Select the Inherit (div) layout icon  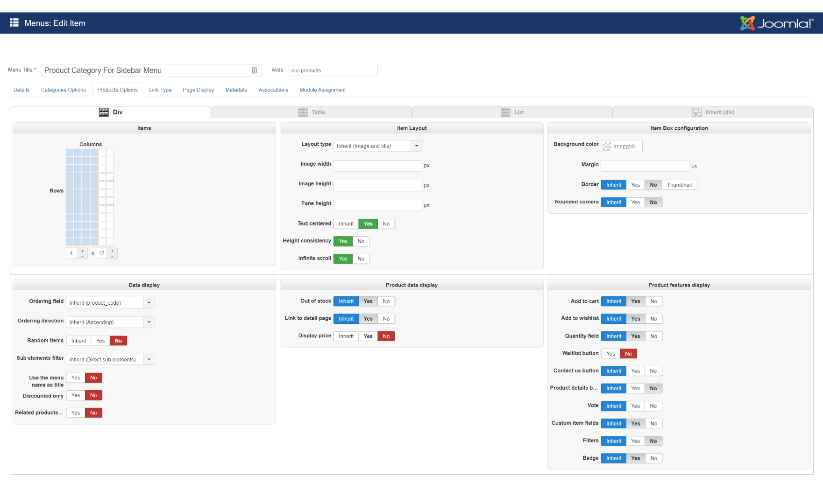click(697, 112)
